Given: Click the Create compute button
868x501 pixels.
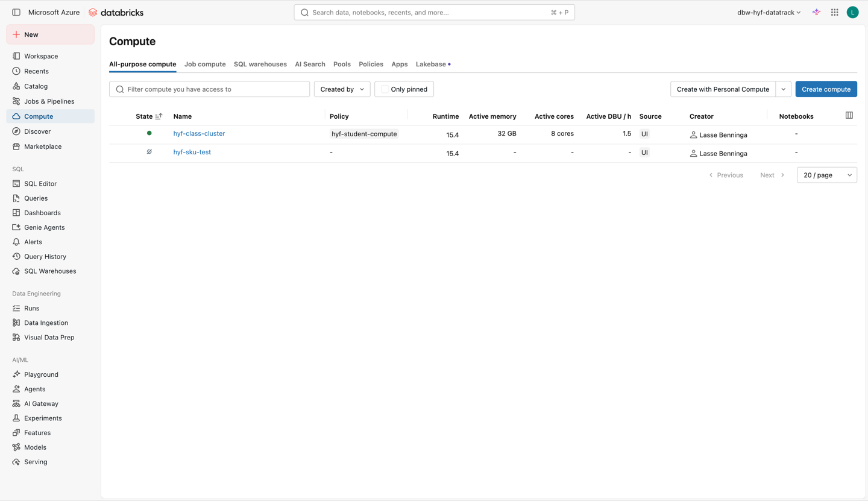Looking at the screenshot, I should click(x=826, y=89).
